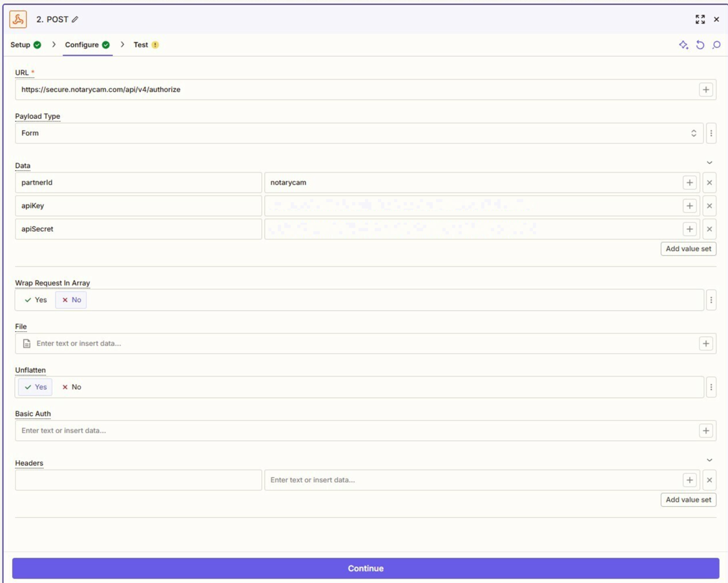Click the '2. POST' step title
Screen dimensions: 728x583
point(52,19)
